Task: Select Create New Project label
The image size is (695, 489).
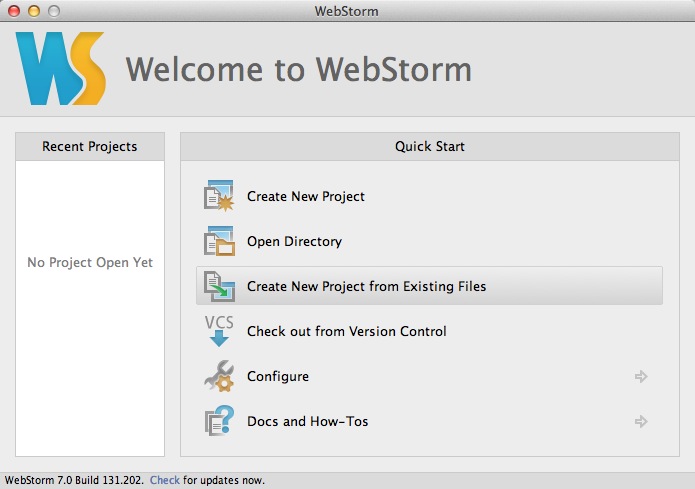Action: tap(306, 196)
